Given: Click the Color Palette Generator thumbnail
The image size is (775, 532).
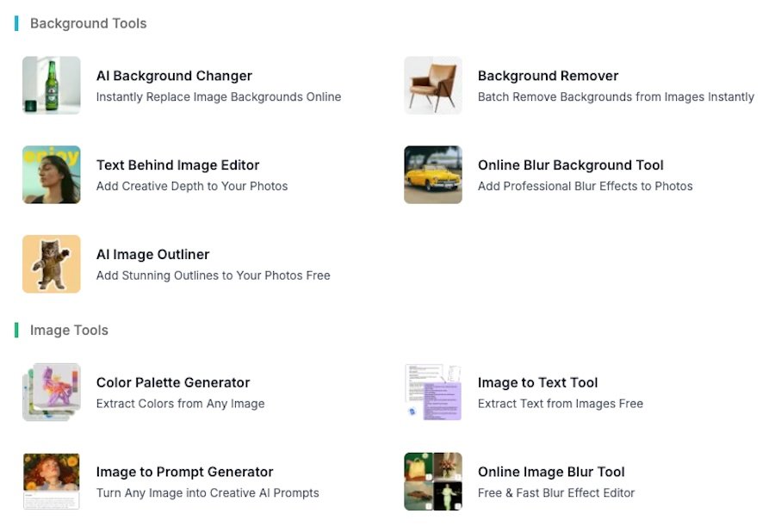Looking at the screenshot, I should 51,392.
